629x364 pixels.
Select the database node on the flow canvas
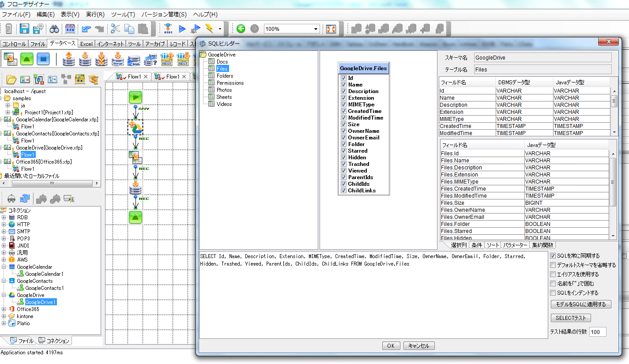(x=135, y=187)
